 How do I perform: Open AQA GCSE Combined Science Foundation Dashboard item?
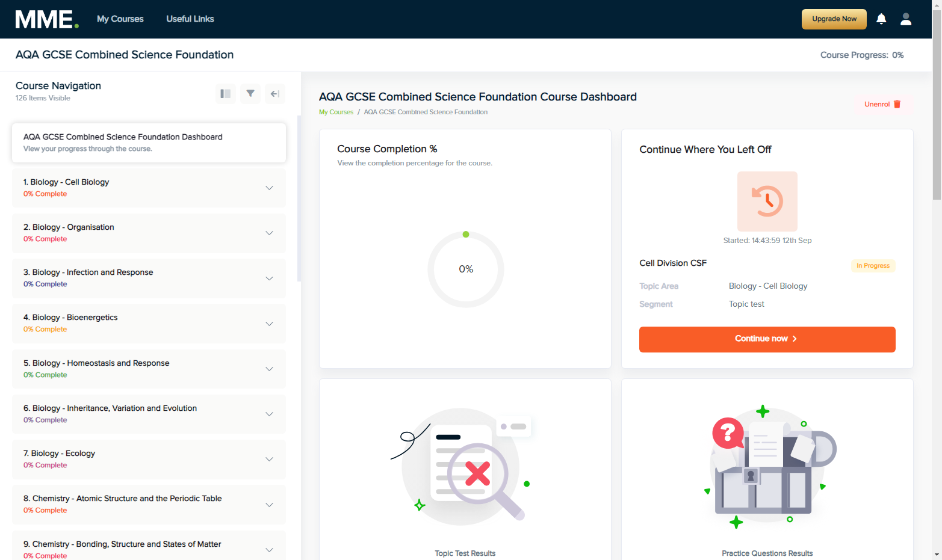tap(149, 143)
